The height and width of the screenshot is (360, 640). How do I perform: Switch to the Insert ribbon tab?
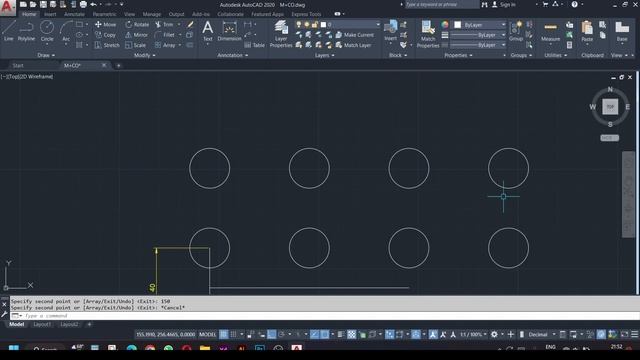click(50, 14)
